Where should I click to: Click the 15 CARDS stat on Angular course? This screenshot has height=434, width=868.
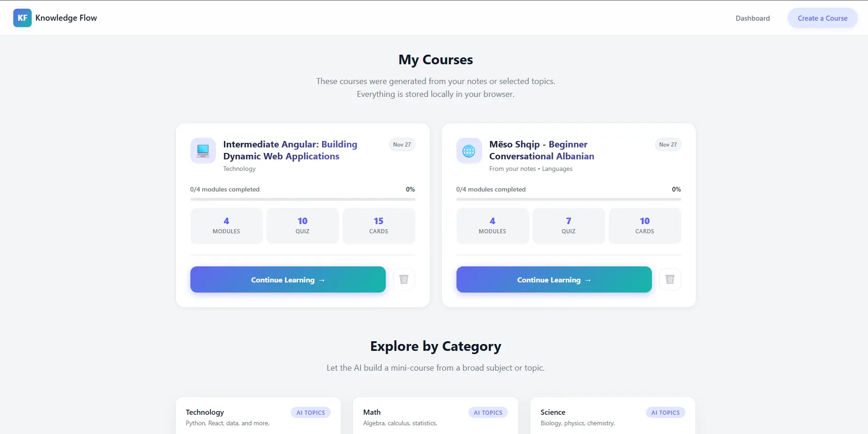point(378,225)
